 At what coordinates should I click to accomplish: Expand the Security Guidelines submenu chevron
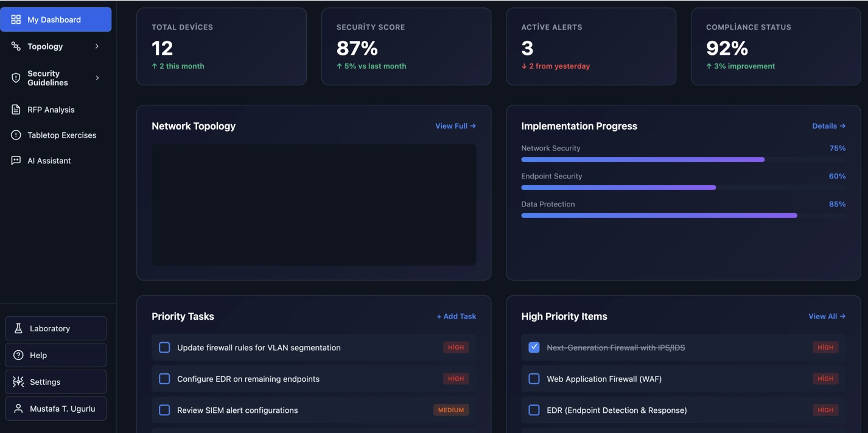pyautogui.click(x=97, y=78)
